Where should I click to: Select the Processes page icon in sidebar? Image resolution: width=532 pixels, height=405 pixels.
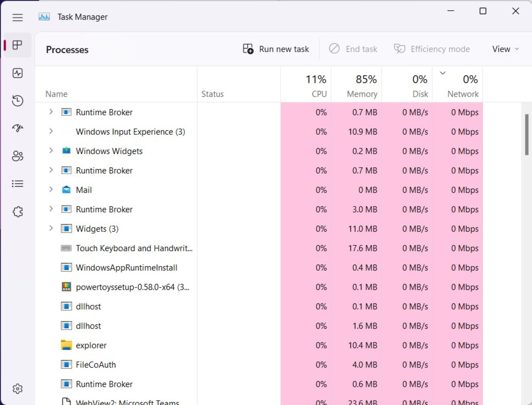coord(17,45)
